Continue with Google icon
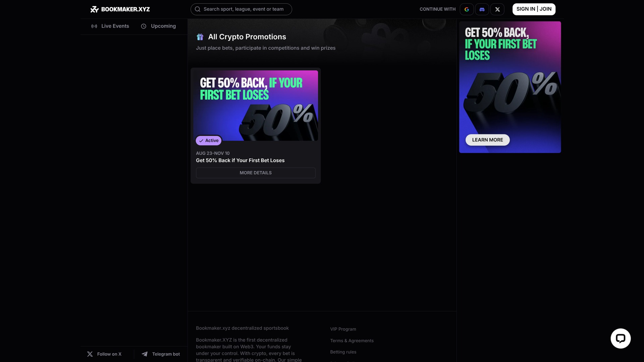Screen dimensions: 644x362 (467, 9)
